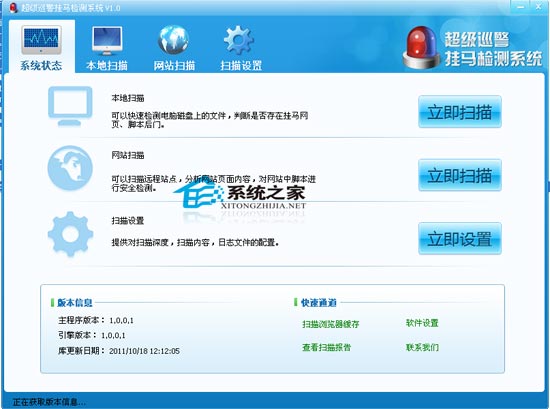
Task: Click the light-blue monitor icon beside 本地扫描
Action: [x=70, y=106]
